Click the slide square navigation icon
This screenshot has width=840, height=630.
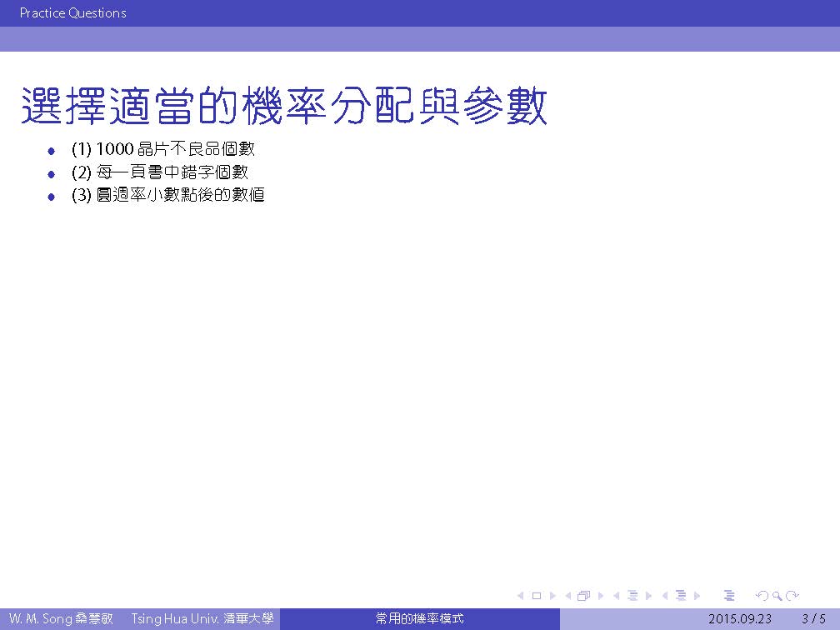pos(536,596)
